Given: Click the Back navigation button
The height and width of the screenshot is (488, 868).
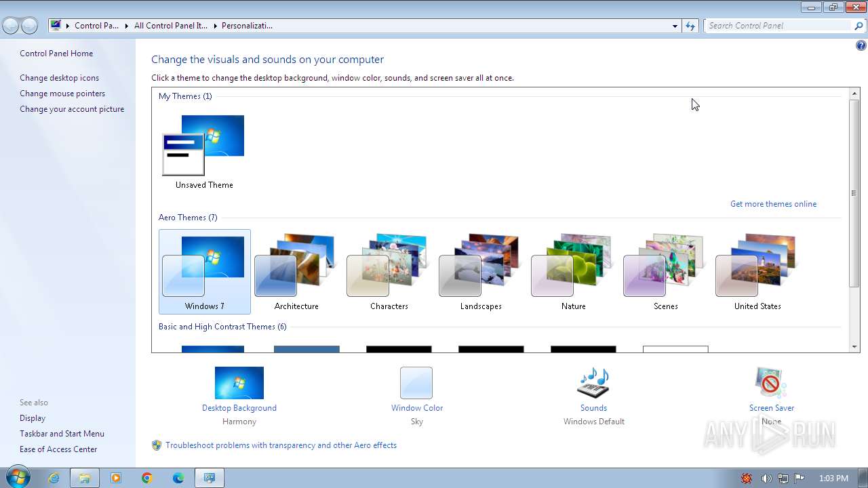Looking at the screenshot, I should [11, 26].
